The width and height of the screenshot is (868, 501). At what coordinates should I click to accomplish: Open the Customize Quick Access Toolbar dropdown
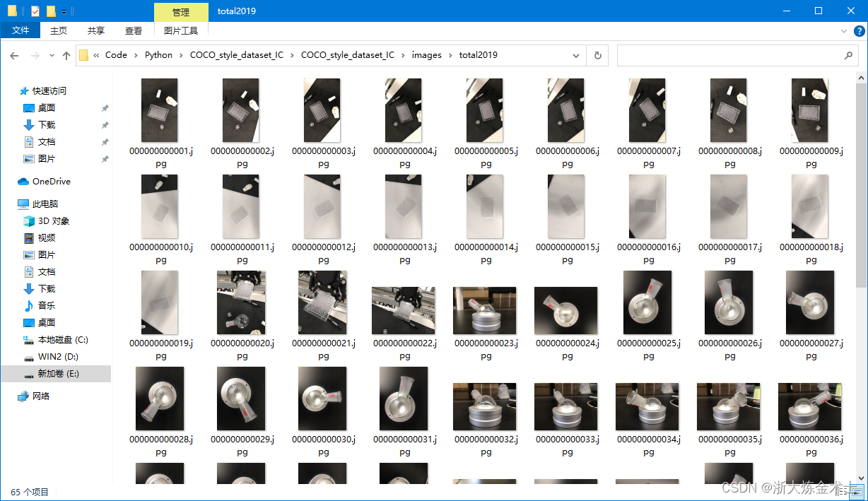pyautogui.click(x=64, y=11)
